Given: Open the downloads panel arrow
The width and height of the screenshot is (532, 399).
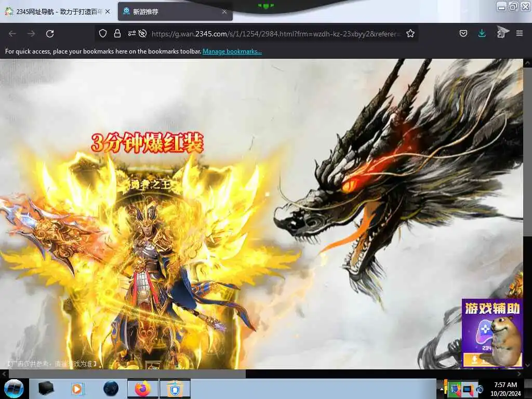Looking at the screenshot, I should pos(482,33).
